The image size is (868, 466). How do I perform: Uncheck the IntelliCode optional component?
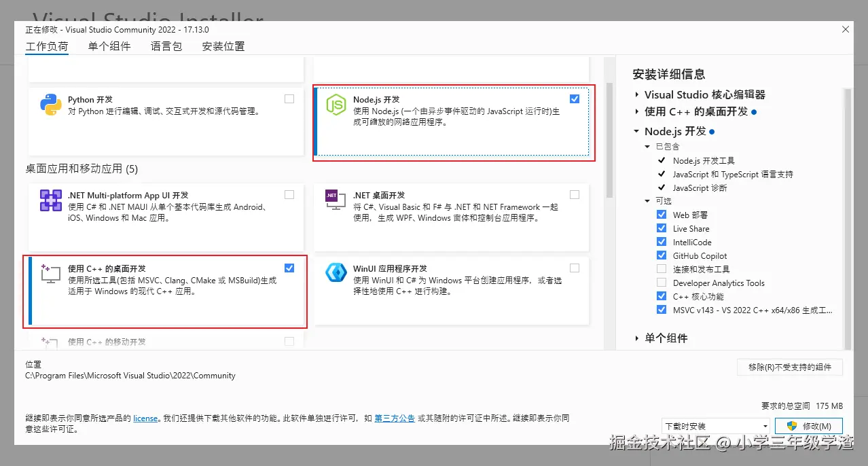pyautogui.click(x=662, y=242)
